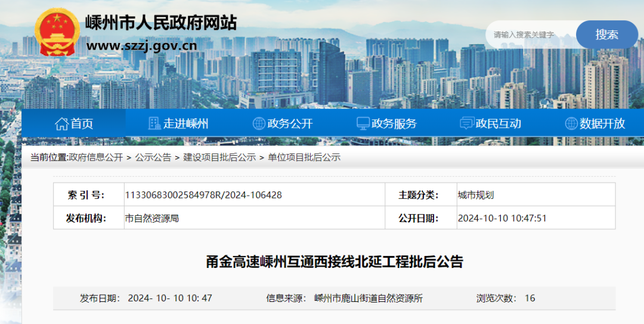This screenshot has width=644, height=324.
Task: Click the house icon beside 首页
Action: (61, 124)
